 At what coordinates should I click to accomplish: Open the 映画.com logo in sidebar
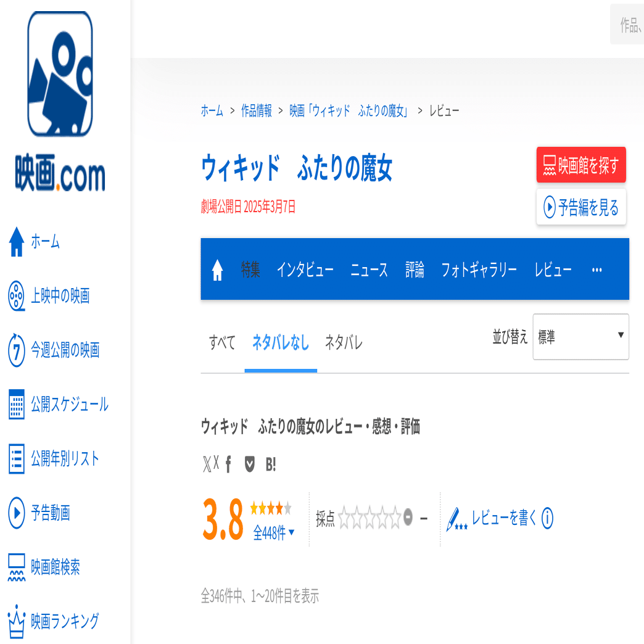pos(60,101)
